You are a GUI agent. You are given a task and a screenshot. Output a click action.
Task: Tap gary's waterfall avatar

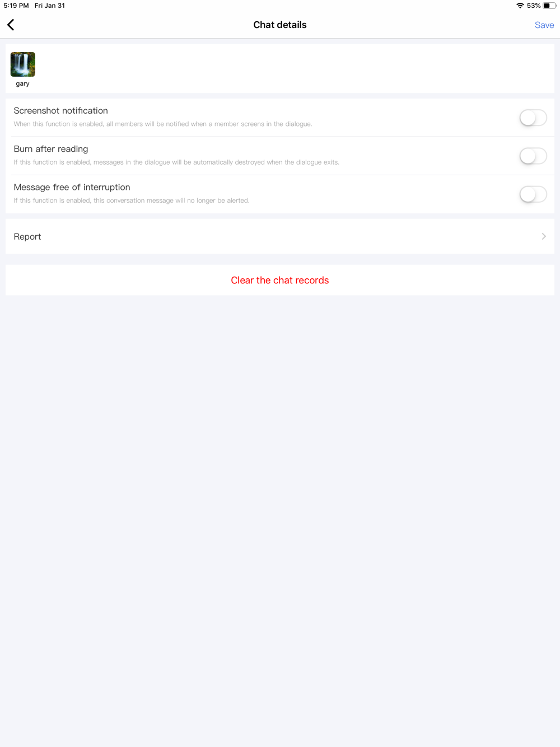[23, 64]
